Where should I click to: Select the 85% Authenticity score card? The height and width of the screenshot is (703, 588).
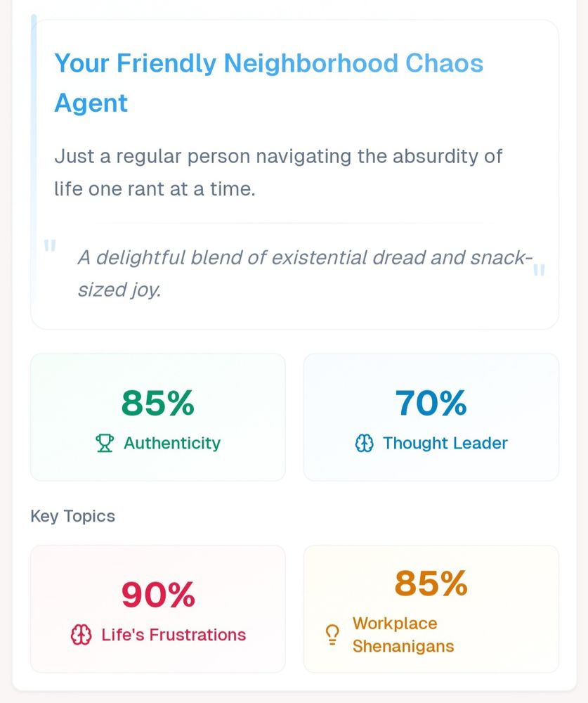[x=158, y=417]
